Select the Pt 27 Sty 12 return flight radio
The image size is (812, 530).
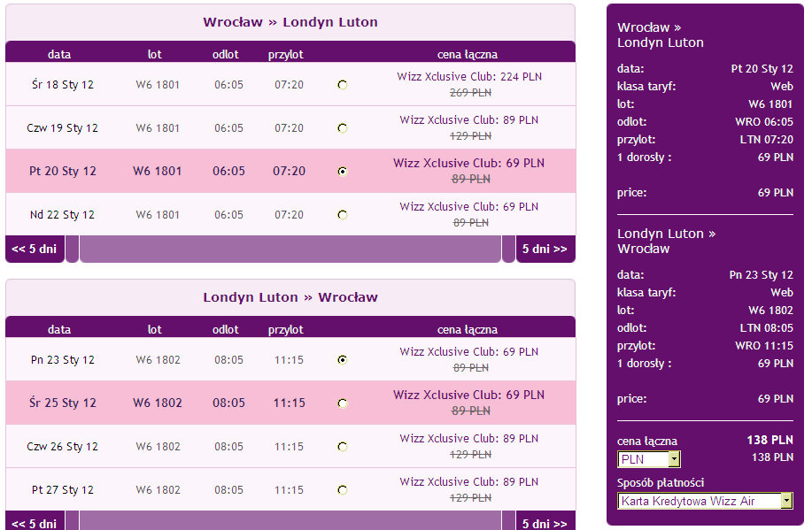pos(343,490)
